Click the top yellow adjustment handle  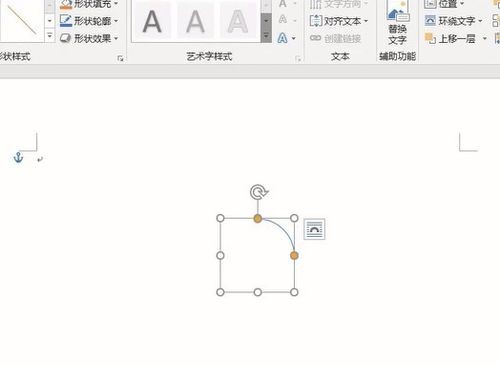258,219
